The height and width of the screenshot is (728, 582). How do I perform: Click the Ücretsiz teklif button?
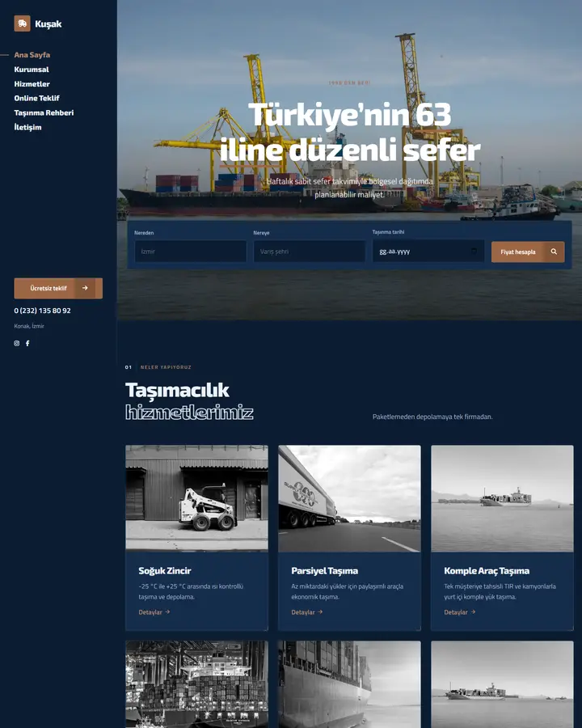click(58, 288)
